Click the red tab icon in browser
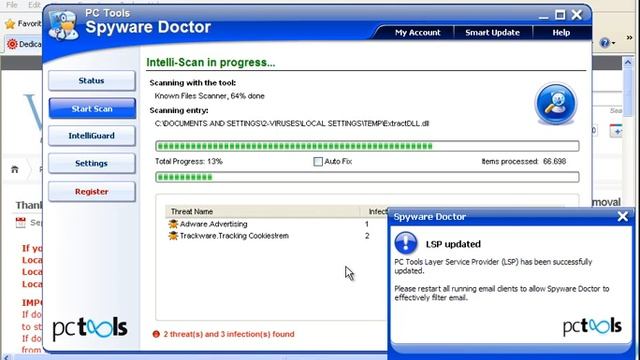Viewport: 640px width, 360px height. click(12, 44)
